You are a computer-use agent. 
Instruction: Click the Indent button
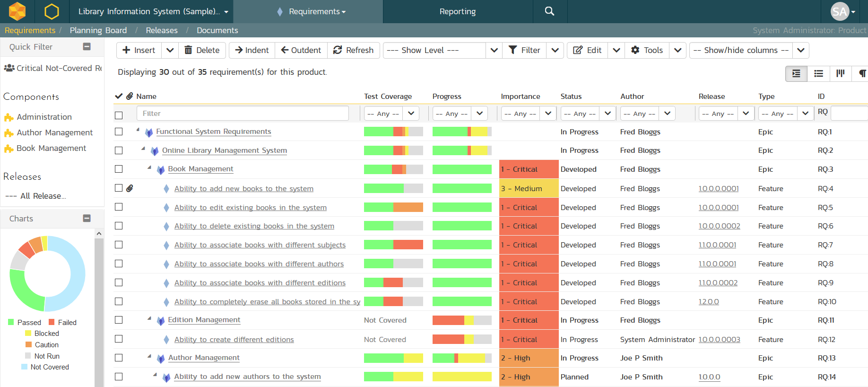252,50
